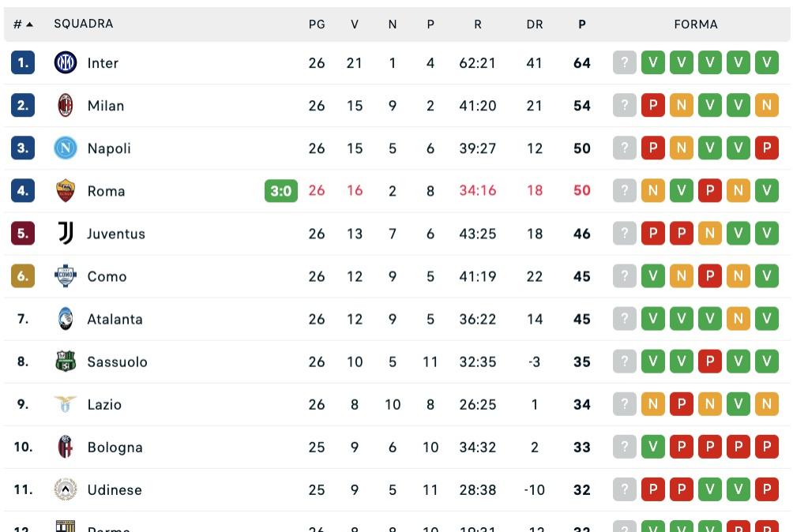Click the Lazio team name
The height and width of the screenshot is (532, 793).
[107, 404]
